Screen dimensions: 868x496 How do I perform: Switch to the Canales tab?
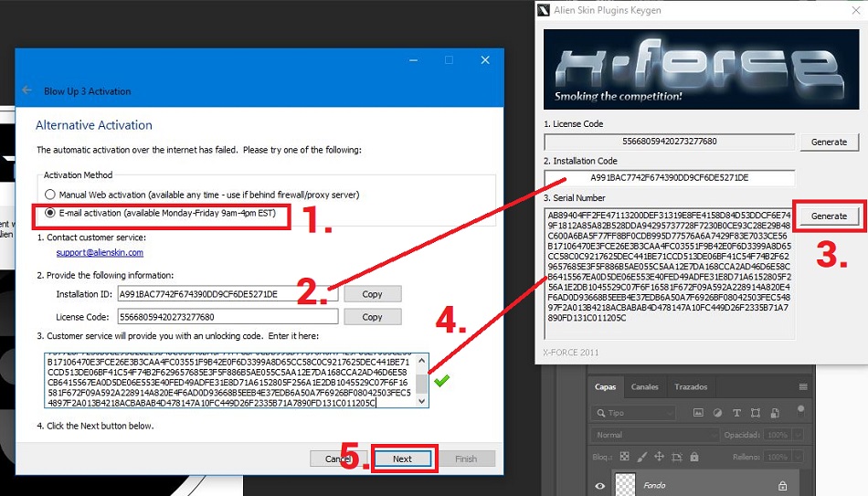(644, 387)
